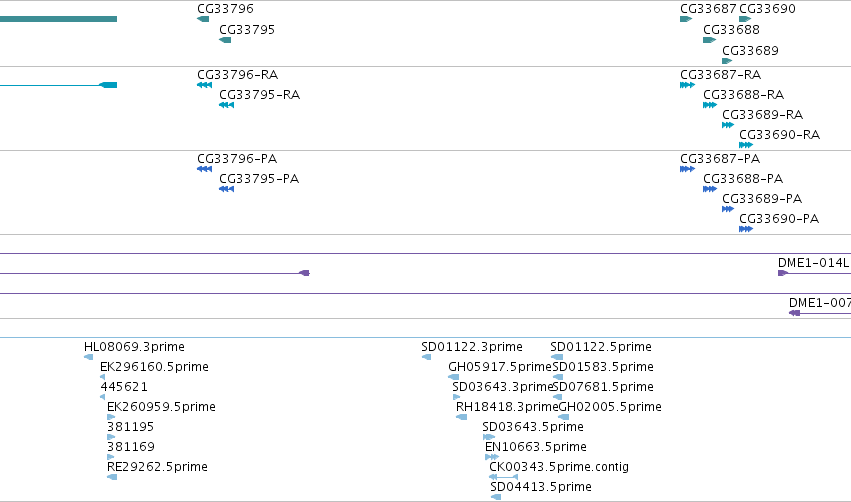Click the GH02005.5prime label
Image resolution: width=851 pixels, height=502 pixels.
(x=610, y=407)
